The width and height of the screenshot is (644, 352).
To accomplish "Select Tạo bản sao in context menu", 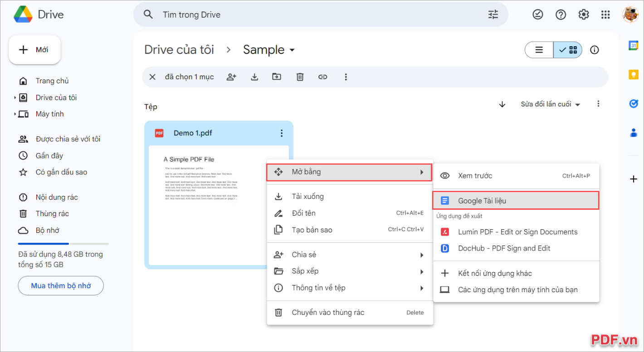I will coord(350,230).
